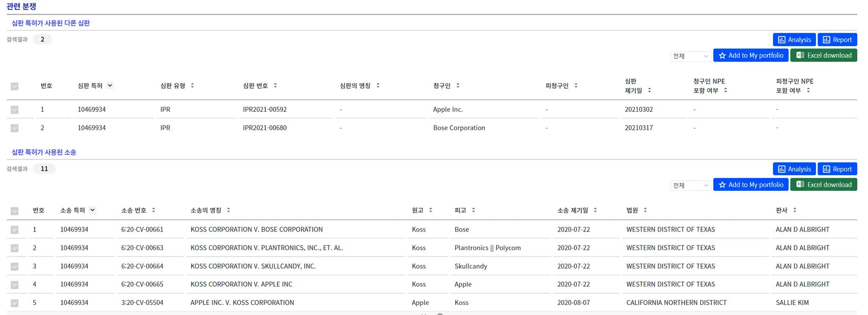
Task: Expand the 심판 특허 column dropdown arrow
Action: 110,86
